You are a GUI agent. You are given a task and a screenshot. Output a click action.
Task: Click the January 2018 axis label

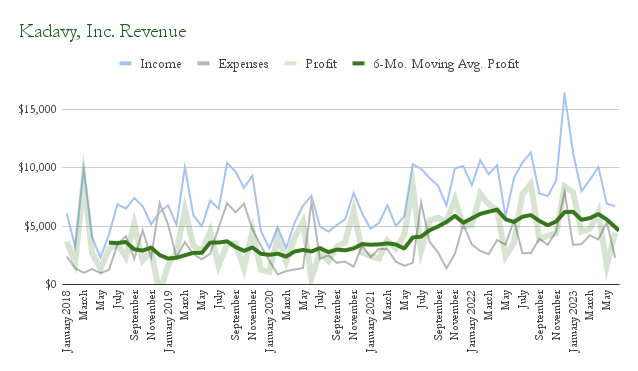(67, 321)
